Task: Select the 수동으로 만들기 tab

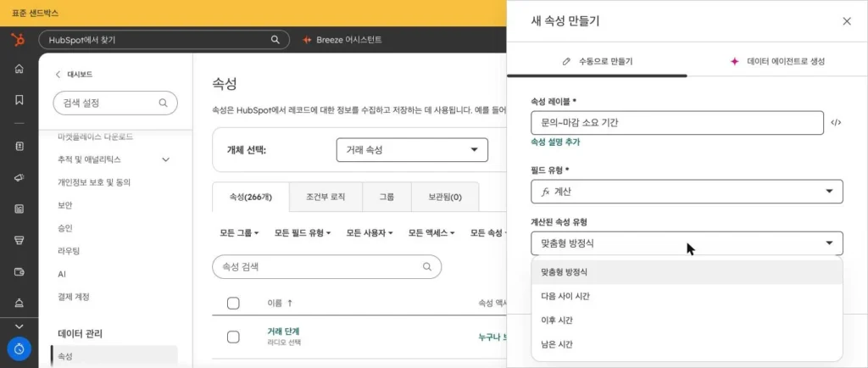Action: point(598,61)
